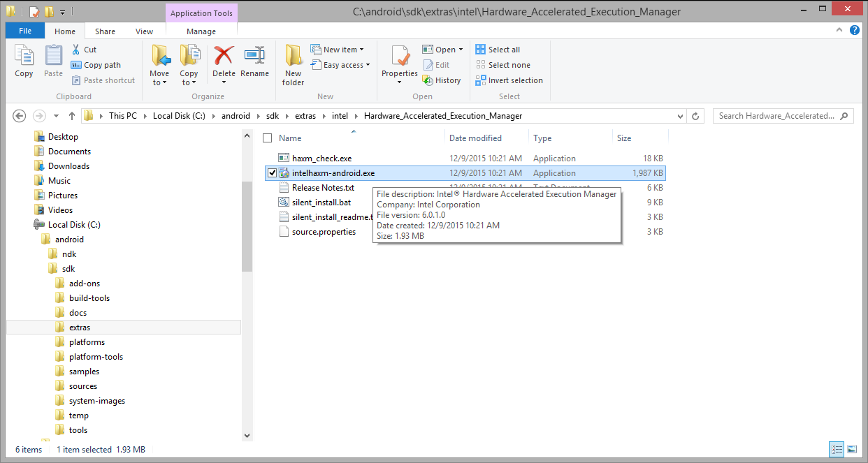Click the Up arrow navigation icon
This screenshot has height=463, width=868.
72,116
